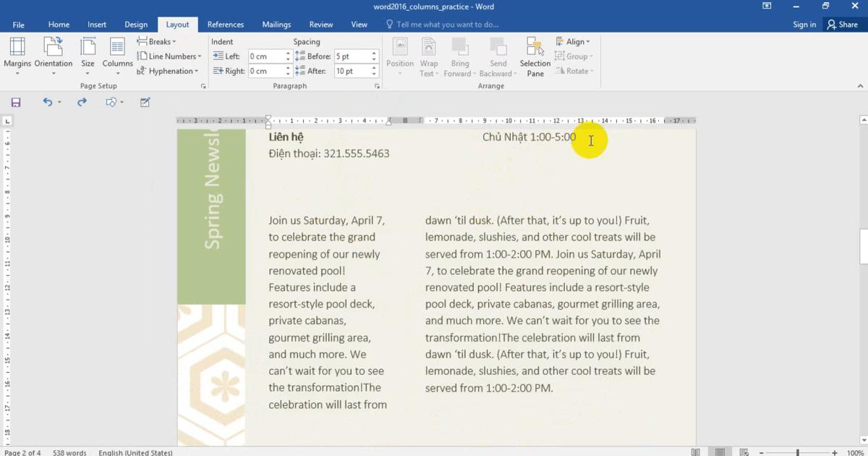Click the zoom slider handle
Image resolution: width=868 pixels, height=456 pixels.
pyautogui.click(x=798, y=452)
